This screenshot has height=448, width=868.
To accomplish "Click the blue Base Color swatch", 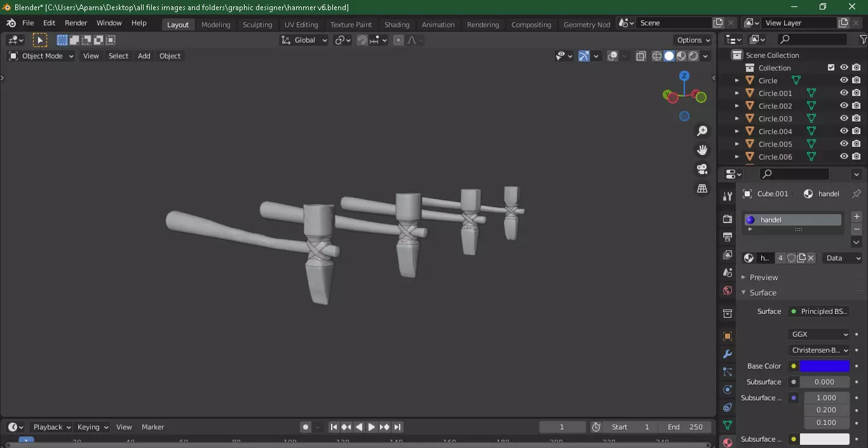I will click(x=824, y=366).
